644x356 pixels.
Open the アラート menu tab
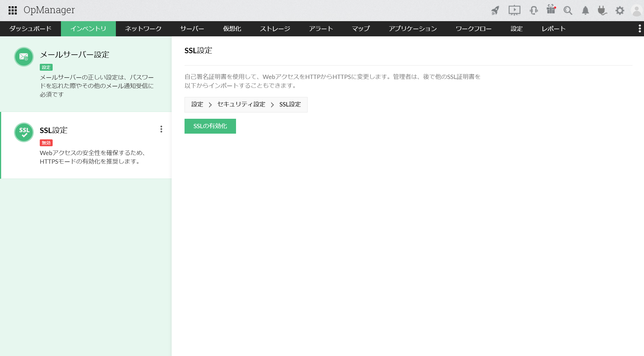tap(321, 29)
